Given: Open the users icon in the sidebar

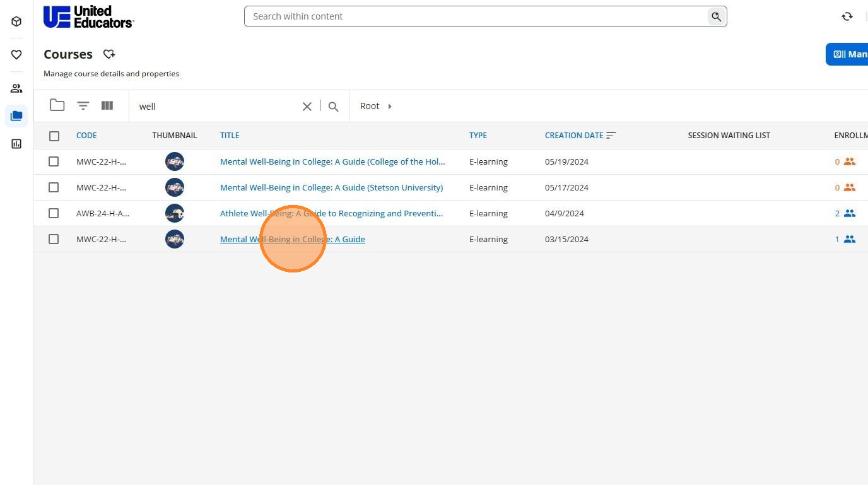Looking at the screenshot, I should pos(16,88).
